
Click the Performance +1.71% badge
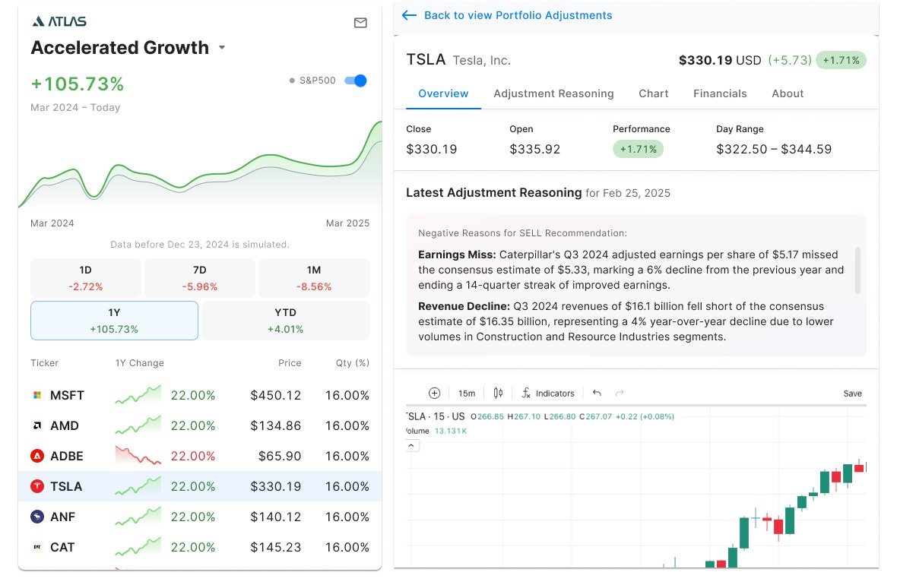point(639,149)
